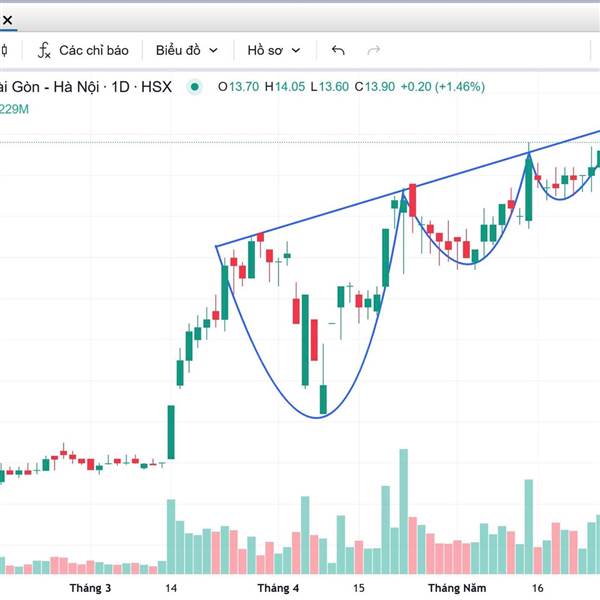This screenshot has width=600, height=600.
Task: Close the tab with the X icon
Action: click(7, 20)
